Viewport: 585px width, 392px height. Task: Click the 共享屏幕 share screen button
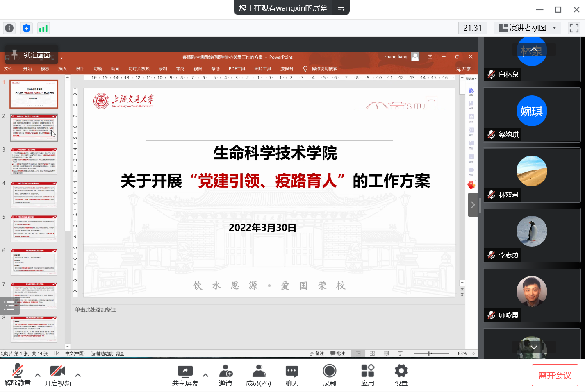(185, 375)
